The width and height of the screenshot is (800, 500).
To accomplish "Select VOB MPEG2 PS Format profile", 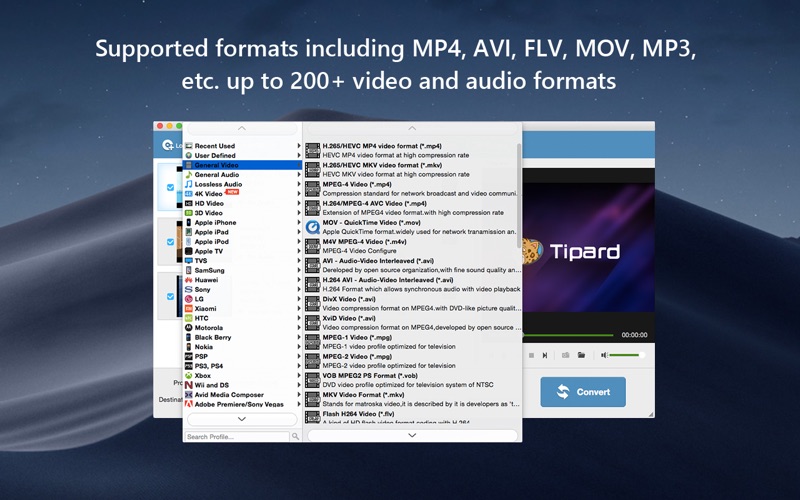I will [412, 380].
